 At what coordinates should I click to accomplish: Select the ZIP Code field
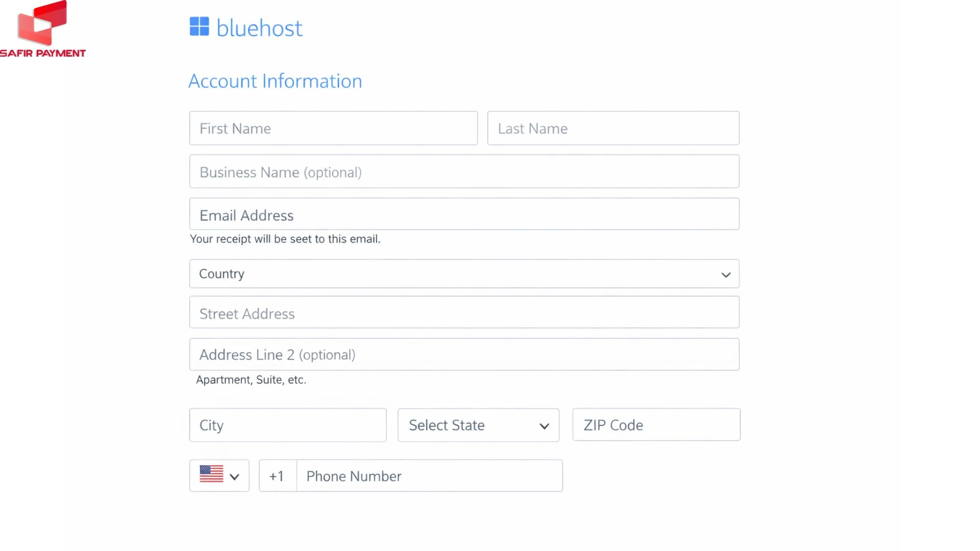coord(656,424)
